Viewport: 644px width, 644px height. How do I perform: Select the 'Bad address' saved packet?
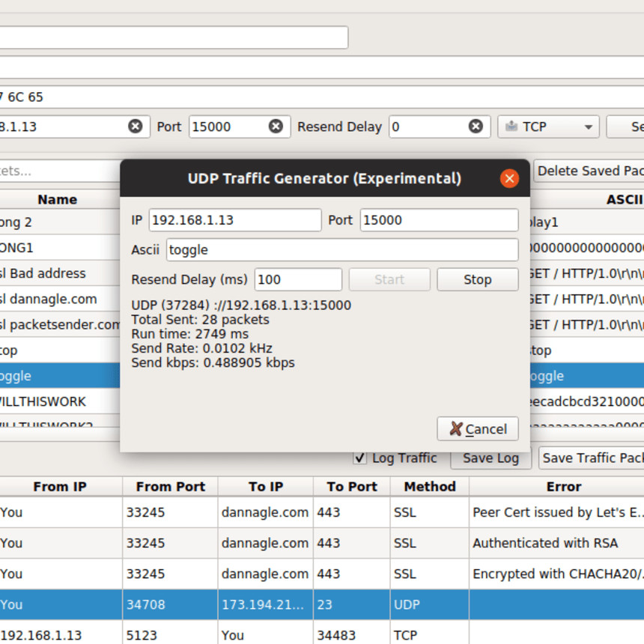click(60, 273)
